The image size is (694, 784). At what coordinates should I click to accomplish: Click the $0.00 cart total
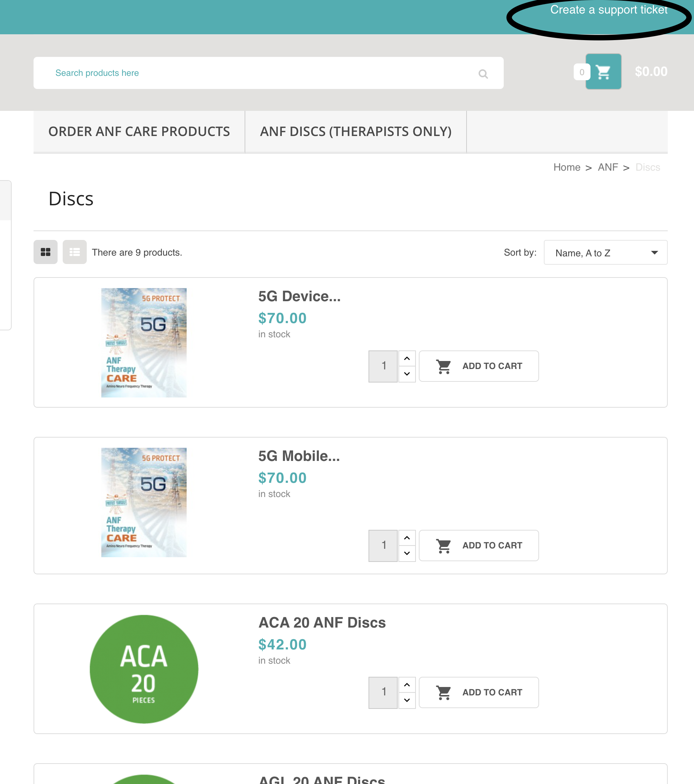[x=651, y=72]
